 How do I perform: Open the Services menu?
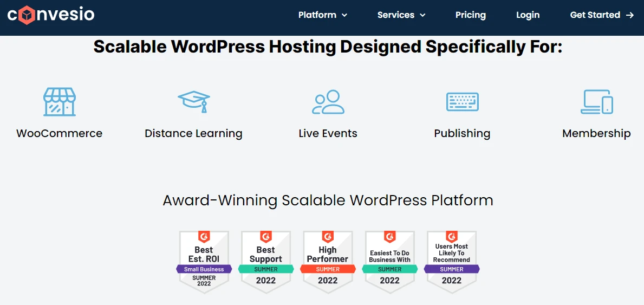[401, 15]
